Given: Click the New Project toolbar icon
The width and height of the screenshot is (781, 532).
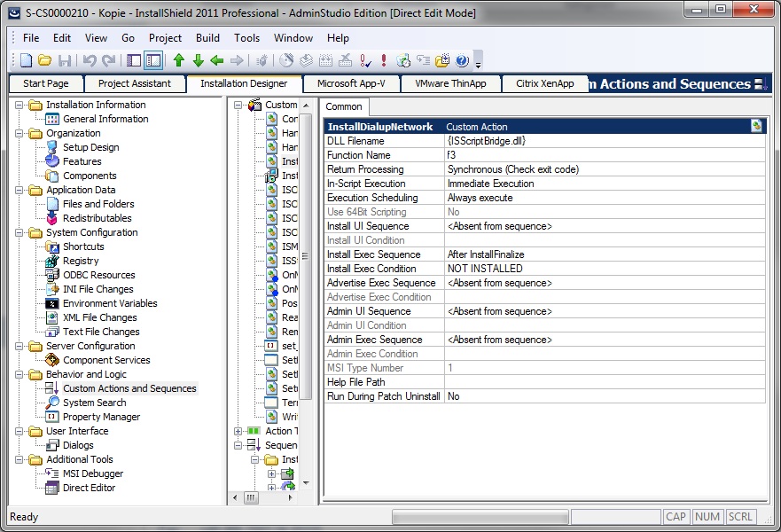Looking at the screenshot, I should [x=26, y=60].
